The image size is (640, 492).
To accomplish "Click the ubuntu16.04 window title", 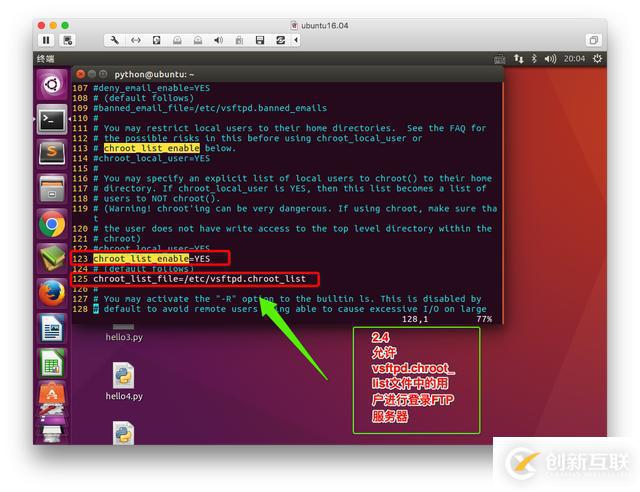I will (325, 25).
